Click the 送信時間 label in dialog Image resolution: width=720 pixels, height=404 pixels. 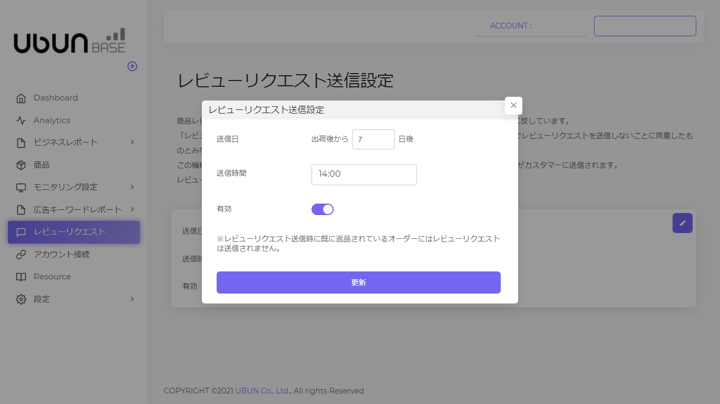coord(231,173)
